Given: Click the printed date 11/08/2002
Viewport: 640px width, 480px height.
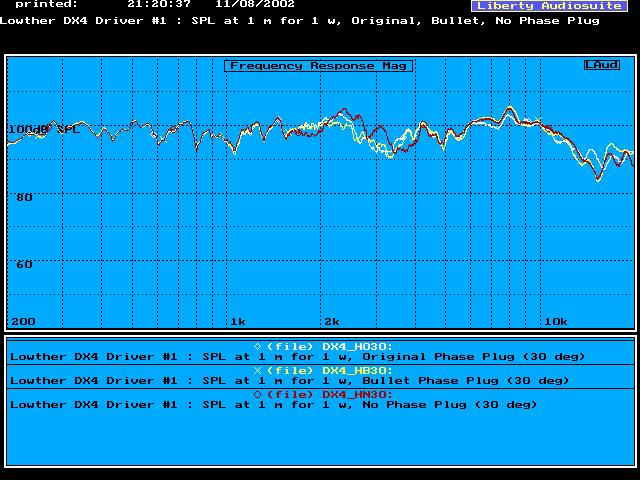Looking at the screenshot, I should (x=255, y=4).
